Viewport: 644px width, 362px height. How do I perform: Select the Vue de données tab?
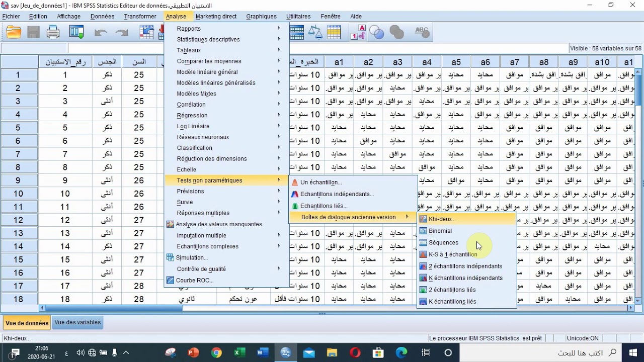tap(27, 323)
